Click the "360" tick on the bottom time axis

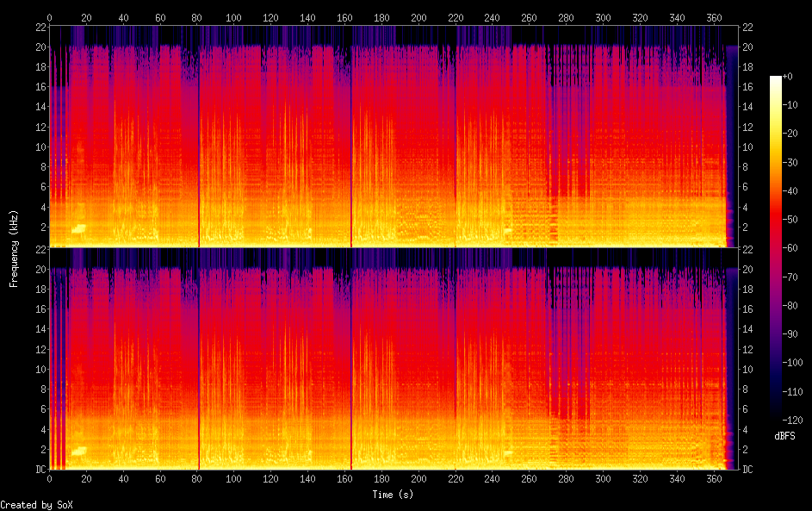[x=714, y=479]
